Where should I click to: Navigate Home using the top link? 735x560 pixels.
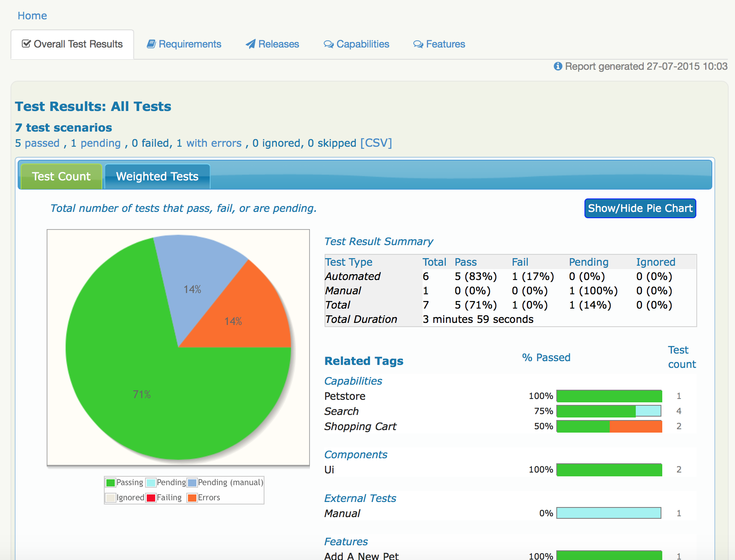(x=32, y=16)
